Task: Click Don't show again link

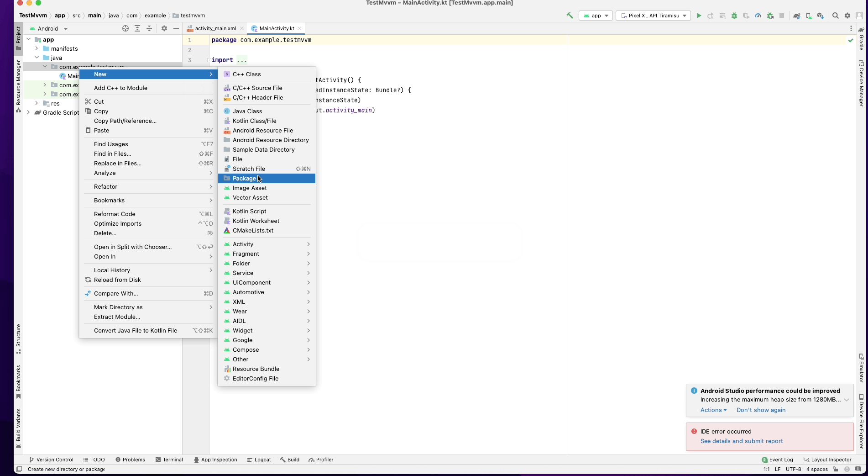Action: [x=761, y=410]
